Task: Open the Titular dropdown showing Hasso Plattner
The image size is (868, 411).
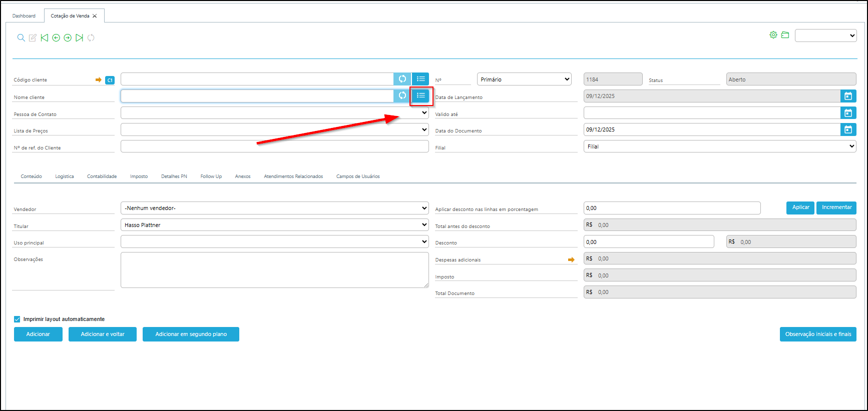Action: [274, 225]
